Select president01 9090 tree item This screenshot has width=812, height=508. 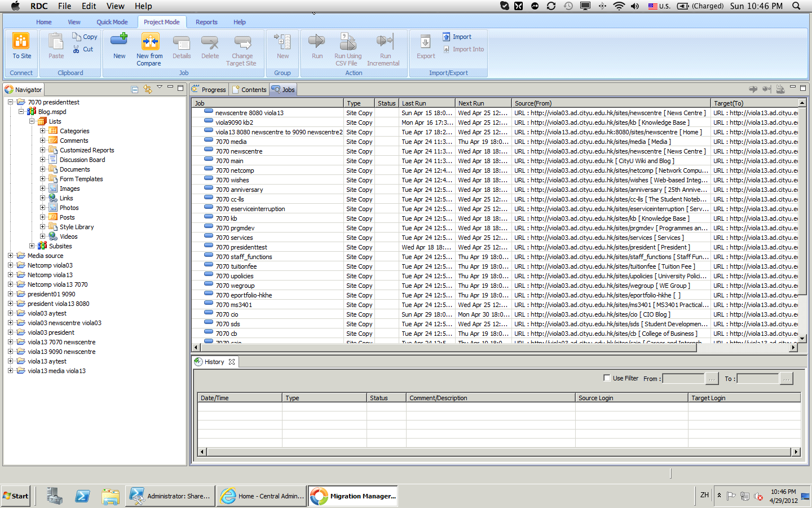coord(51,294)
